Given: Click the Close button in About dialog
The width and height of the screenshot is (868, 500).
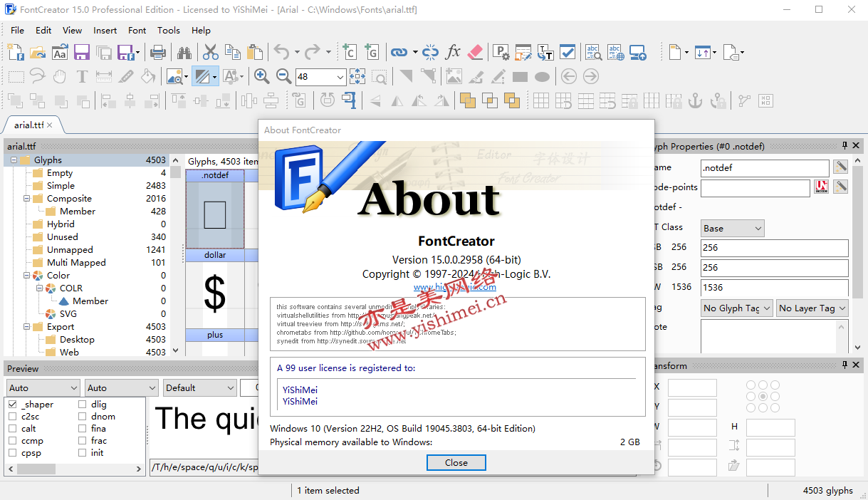Looking at the screenshot, I should (x=456, y=462).
